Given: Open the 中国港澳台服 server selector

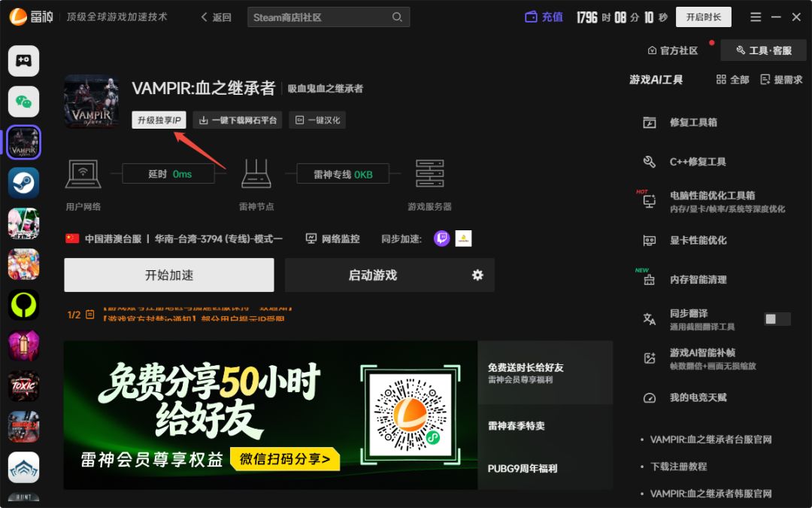Looking at the screenshot, I should (174, 239).
